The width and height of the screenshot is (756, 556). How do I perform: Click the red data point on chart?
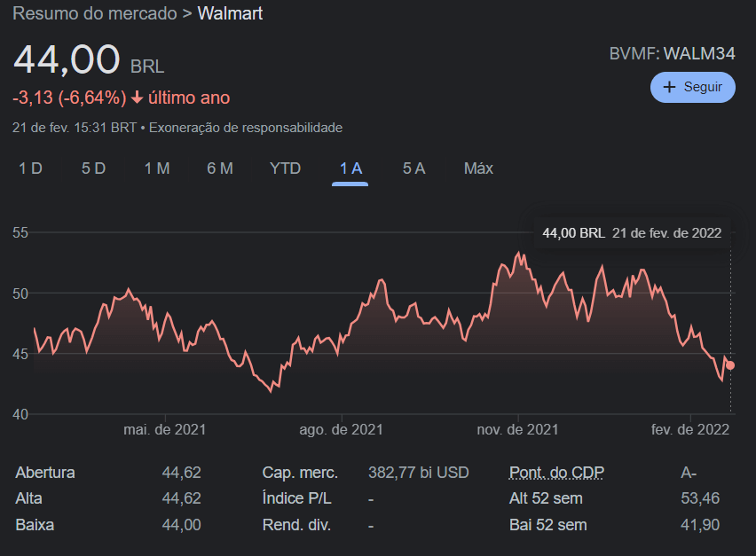pos(730,365)
